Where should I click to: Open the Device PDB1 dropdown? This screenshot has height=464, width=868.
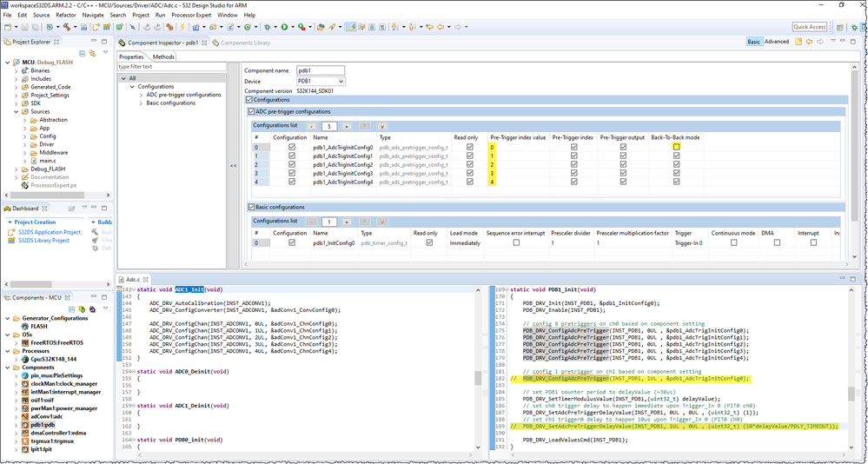[340, 81]
